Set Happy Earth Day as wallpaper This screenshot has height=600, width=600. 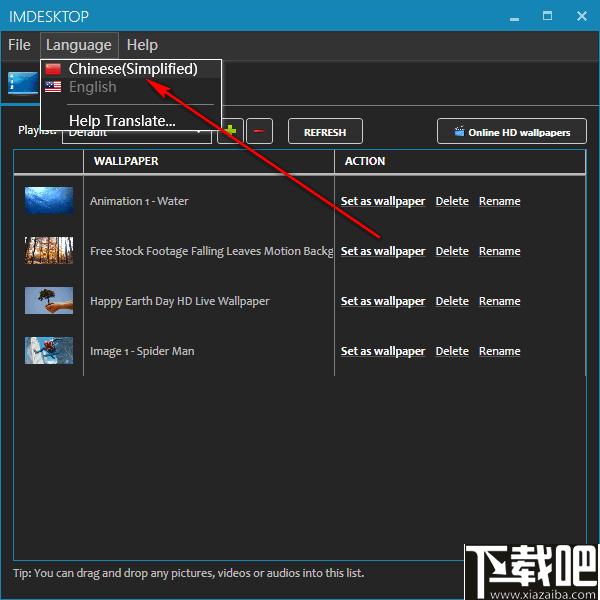[x=383, y=302]
